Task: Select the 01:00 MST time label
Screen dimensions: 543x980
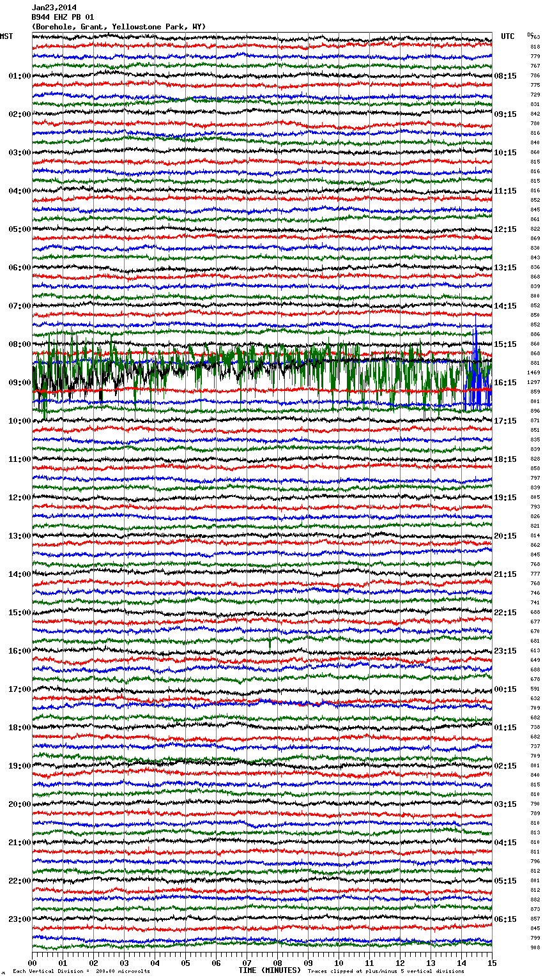Action: coord(20,76)
